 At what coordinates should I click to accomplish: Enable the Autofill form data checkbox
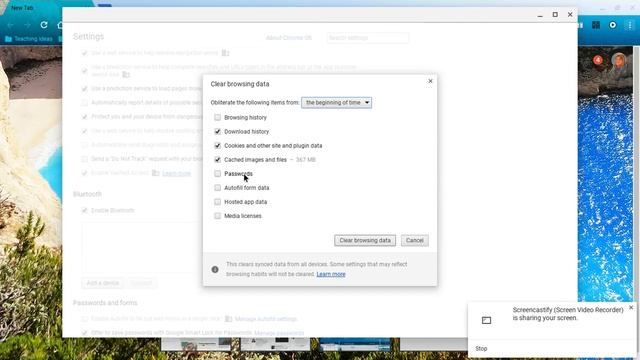coord(218,188)
